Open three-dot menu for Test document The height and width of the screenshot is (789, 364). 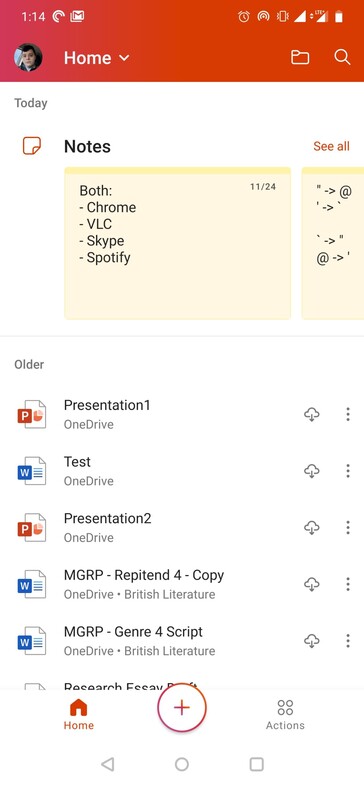(x=348, y=471)
